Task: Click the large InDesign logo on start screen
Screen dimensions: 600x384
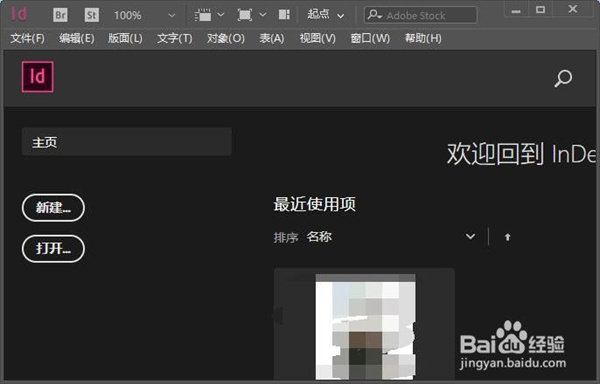Action: [38, 77]
